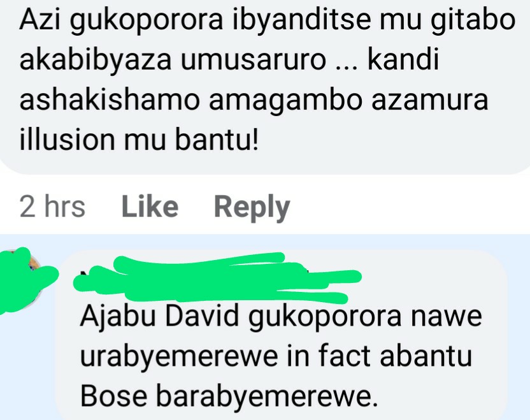Select the reply line starting Ajabu David
The image size is (530, 420).
click(x=281, y=316)
